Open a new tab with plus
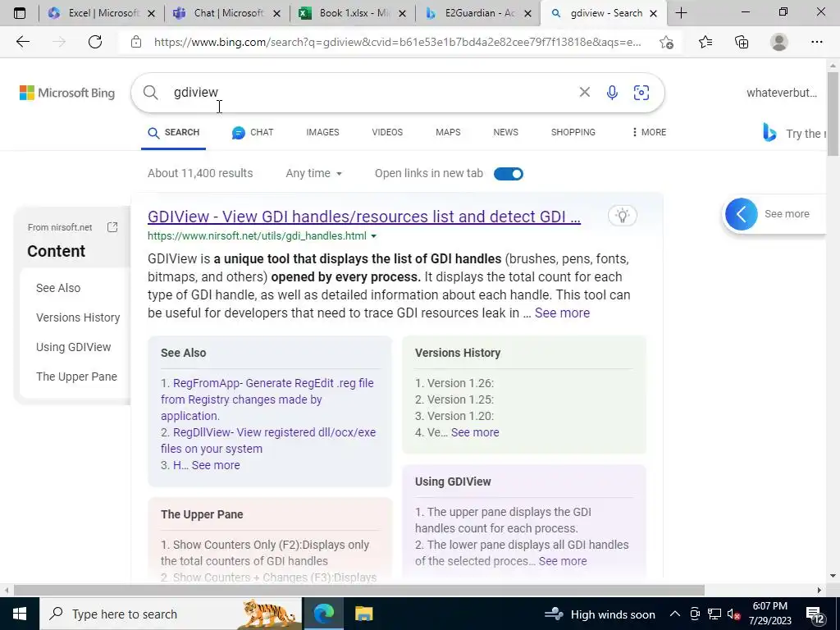This screenshot has width=840, height=630. (681, 13)
